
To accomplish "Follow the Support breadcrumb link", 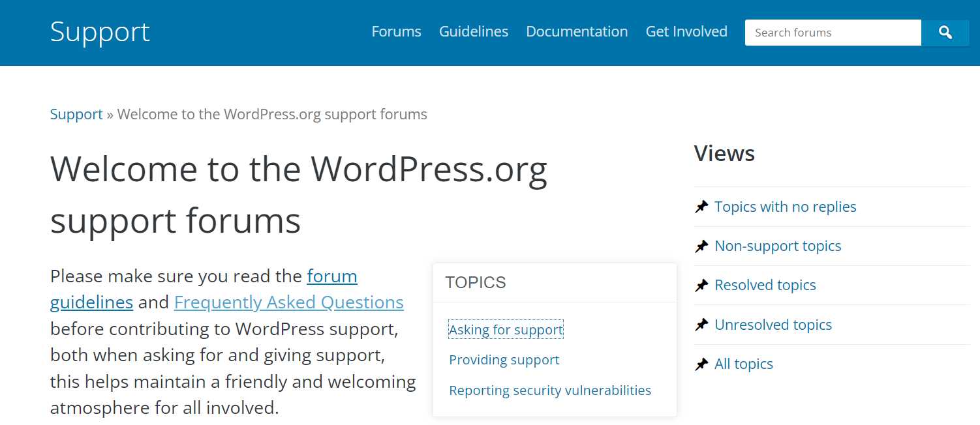I will pyautogui.click(x=76, y=114).
